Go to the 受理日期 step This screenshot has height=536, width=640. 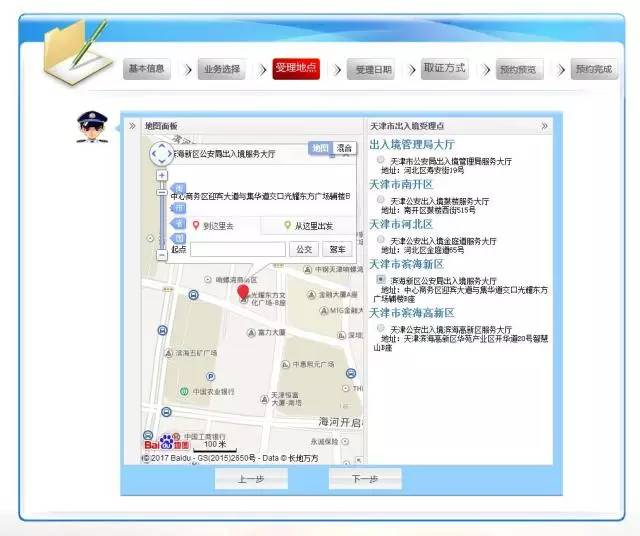pyautogui.click(x=371, y=69)
